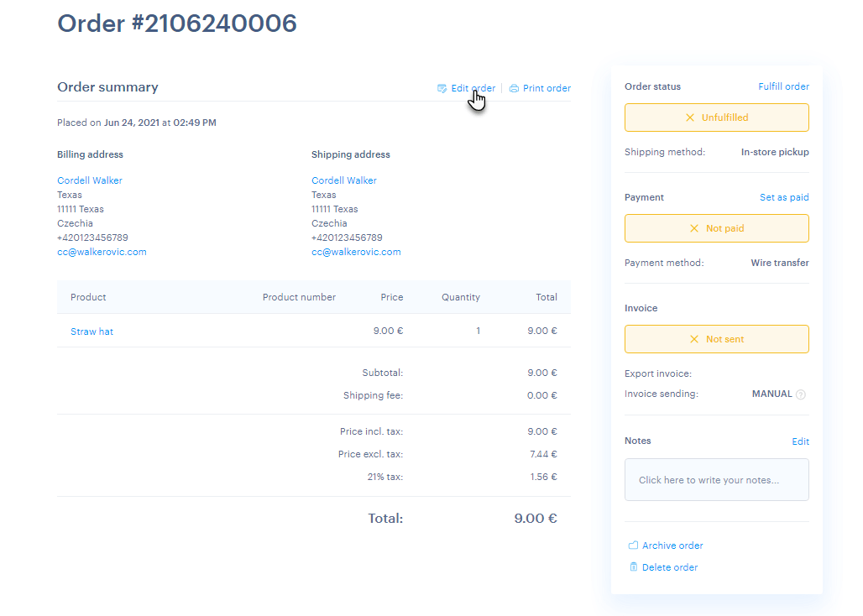
Task: Click the Archive order folder icon
Action: click(633, 546)
